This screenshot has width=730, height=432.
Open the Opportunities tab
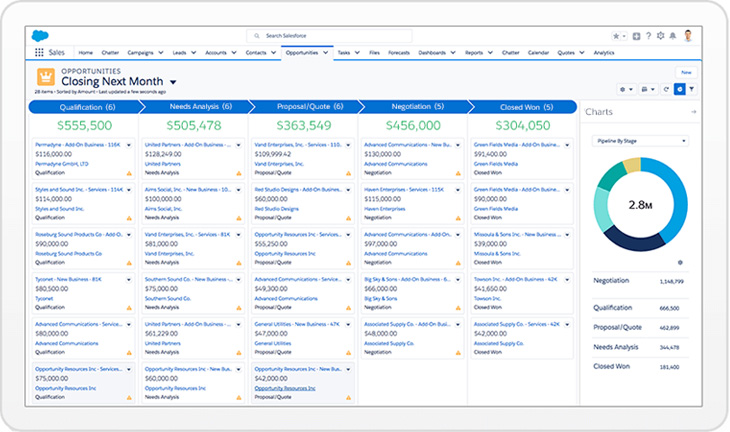click(x=302, y=53)
